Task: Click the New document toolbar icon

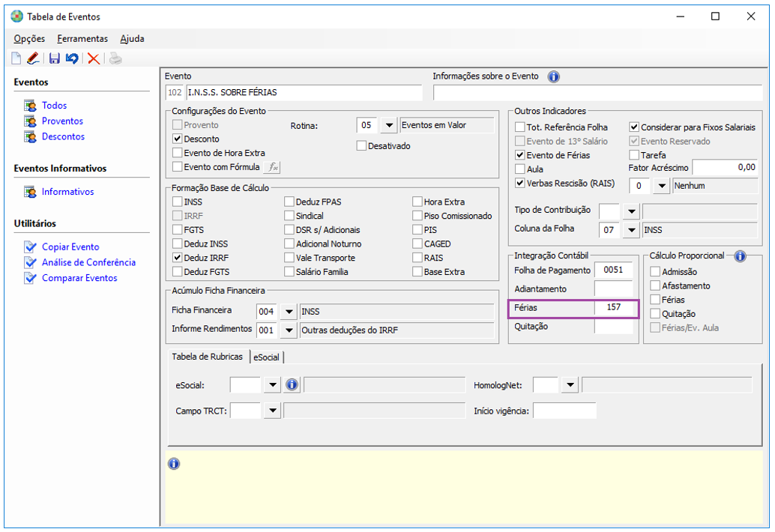Action: pos(16,58)
